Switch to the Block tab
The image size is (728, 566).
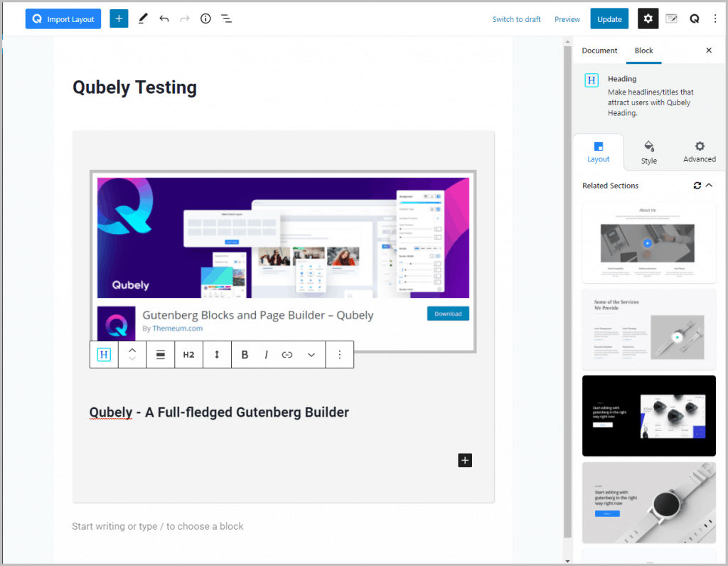643,50
